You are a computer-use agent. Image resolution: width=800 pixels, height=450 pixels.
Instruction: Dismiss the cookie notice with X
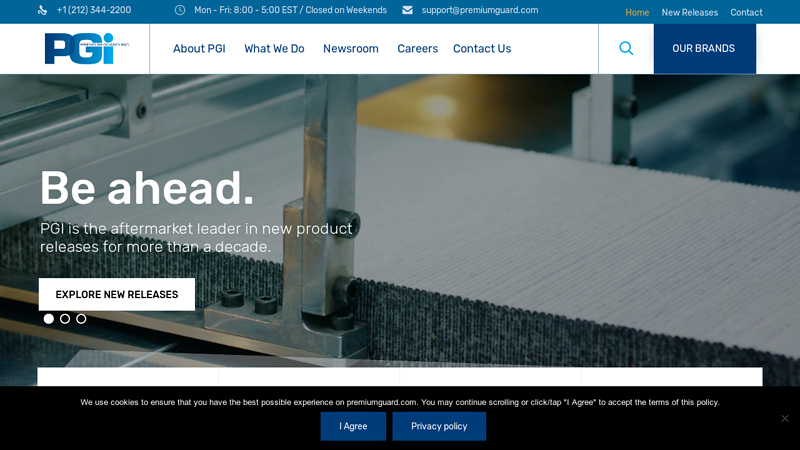coord(785,418)
